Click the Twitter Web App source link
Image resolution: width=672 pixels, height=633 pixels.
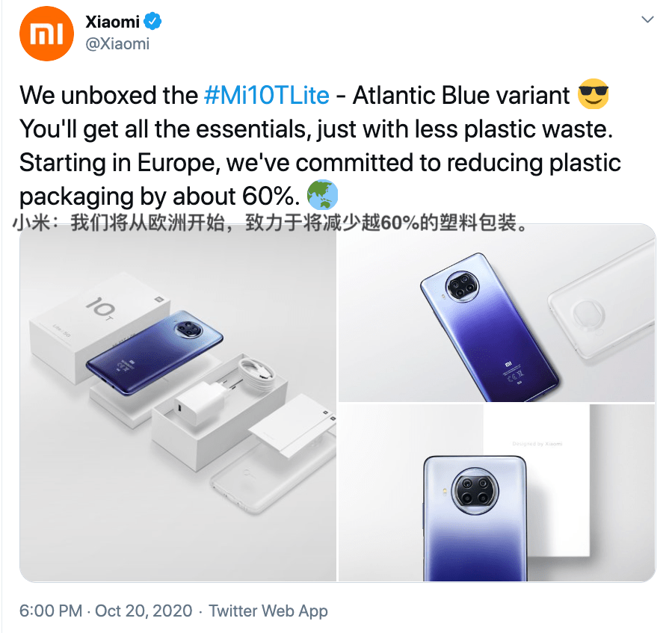(x=268, y=611)
